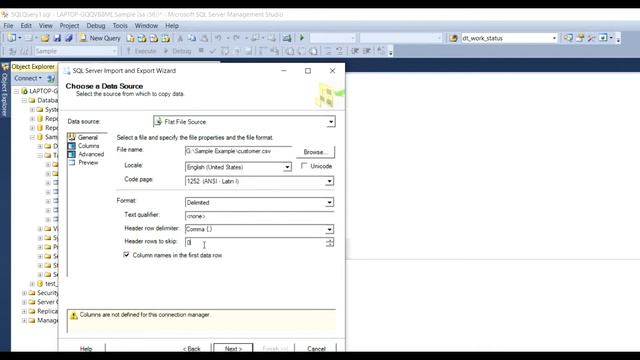The width and height of the screenshot is (640, 360).
Task: Click the Analysis Services MDX Query icon
Action: 142,38
